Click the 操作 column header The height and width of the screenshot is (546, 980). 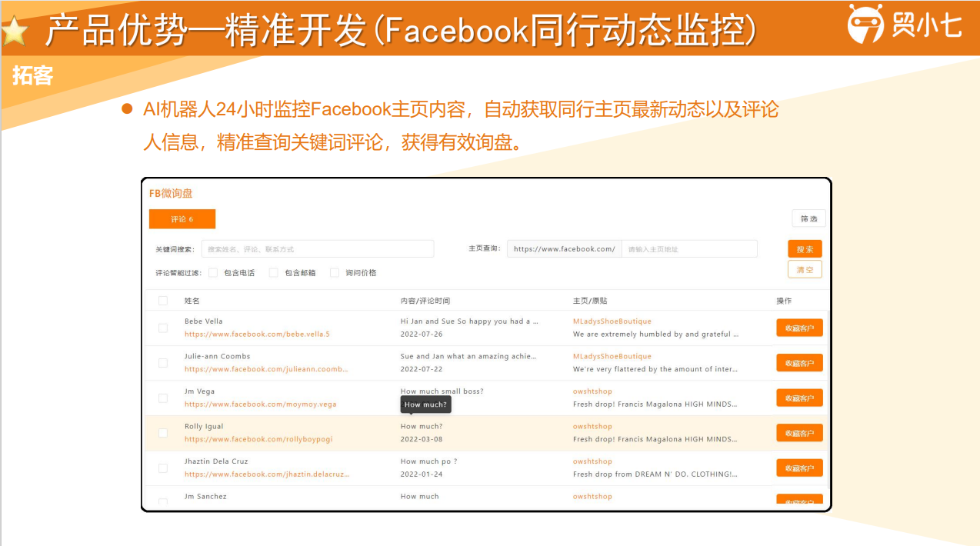(x=784, y=301)
